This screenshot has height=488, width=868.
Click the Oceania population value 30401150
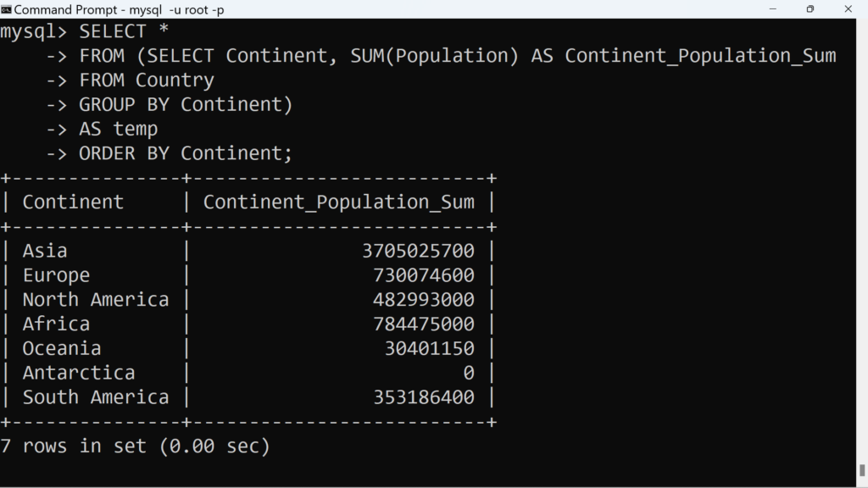[x=429, y=348]
